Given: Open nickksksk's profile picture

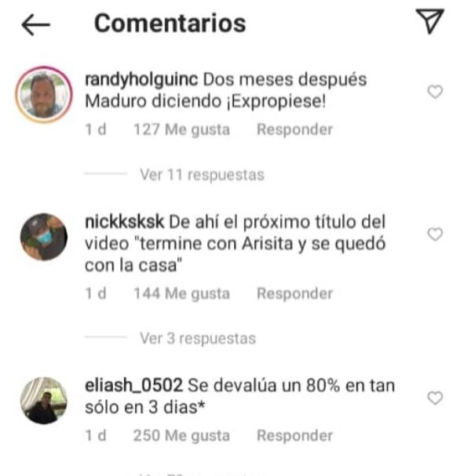Looking at the screenshot, I should (44, 237).
